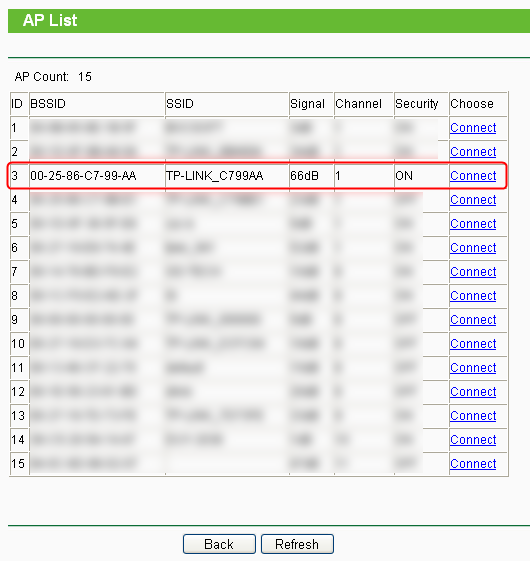This screenshot has height=561, width=530.
Task: Click Connect link in row 5
Action: click(x=473, y=224)
